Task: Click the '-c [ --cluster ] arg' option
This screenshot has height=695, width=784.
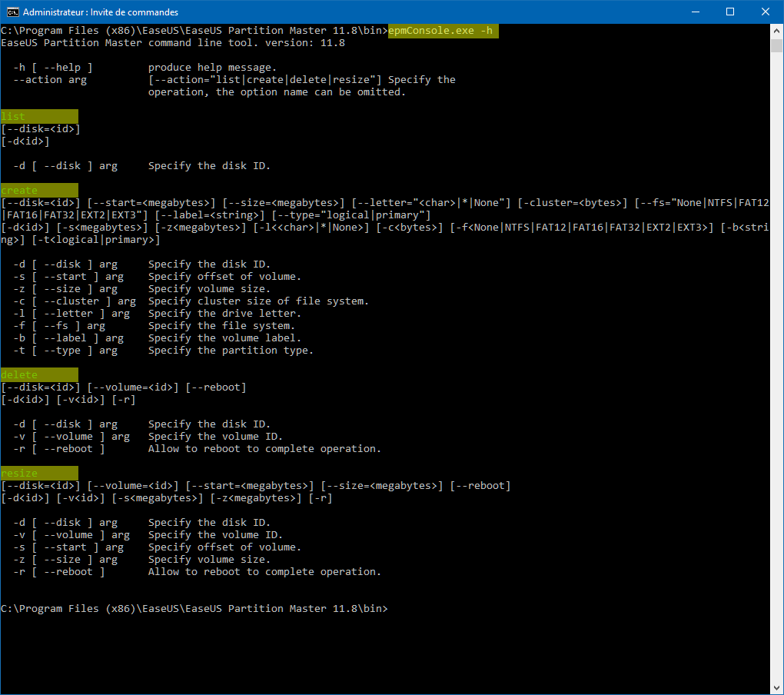Action: 75,301
